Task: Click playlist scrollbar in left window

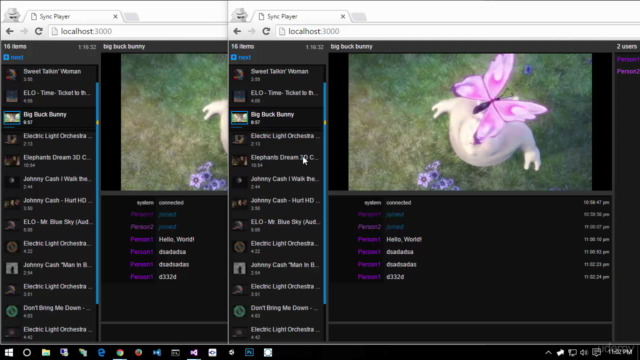Action: [x=97, y=193]
